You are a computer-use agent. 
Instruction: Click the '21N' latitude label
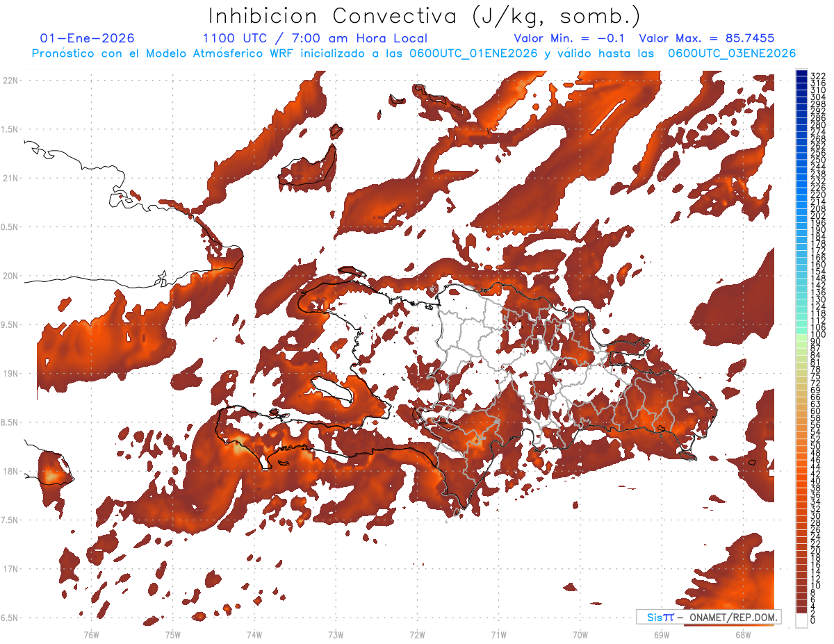pos(10,179)
